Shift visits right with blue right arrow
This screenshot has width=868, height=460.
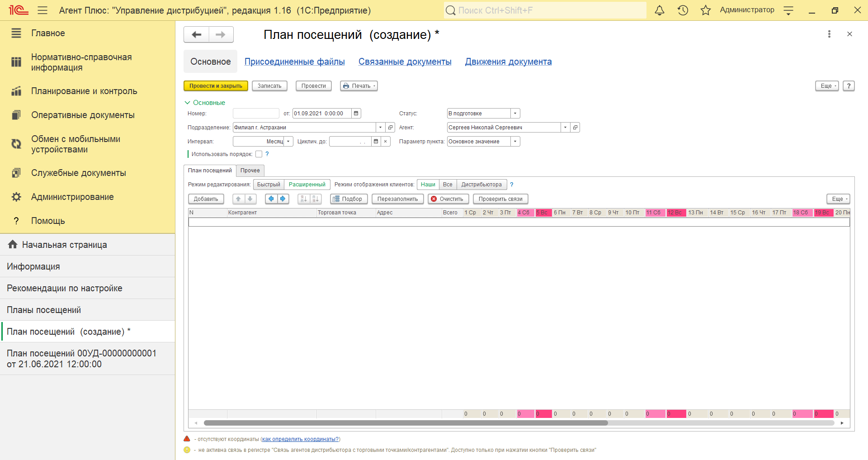pos(283,199)
